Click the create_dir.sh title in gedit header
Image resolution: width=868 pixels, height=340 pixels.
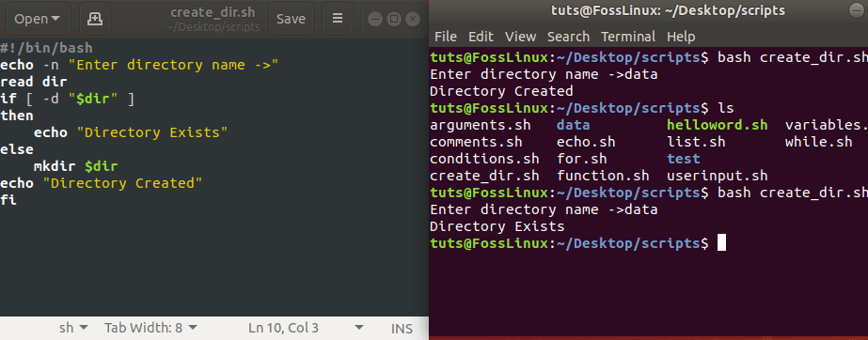click(213, 12)
